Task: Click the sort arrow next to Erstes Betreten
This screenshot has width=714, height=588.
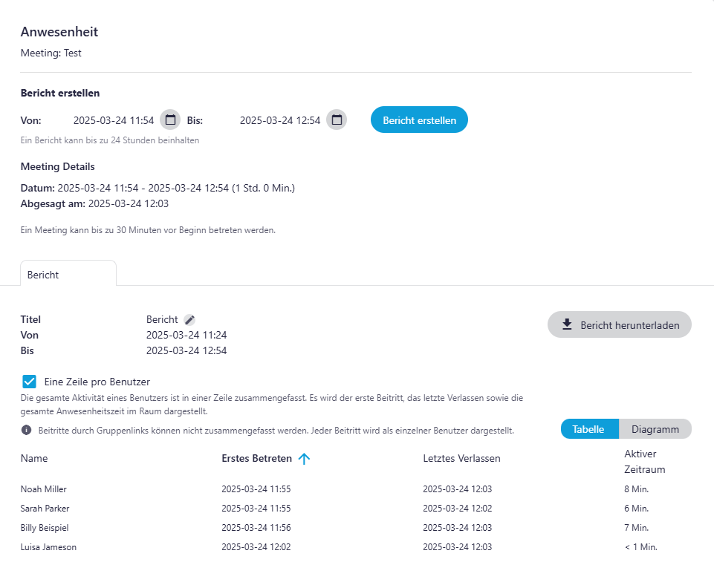Action: click(304, 459)
